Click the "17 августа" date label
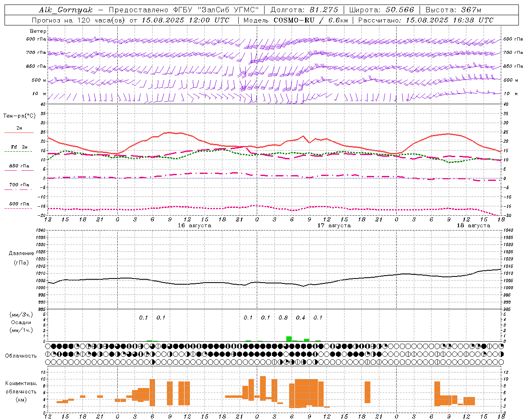This screenshot has height=420, width=525. pos(334,226)
